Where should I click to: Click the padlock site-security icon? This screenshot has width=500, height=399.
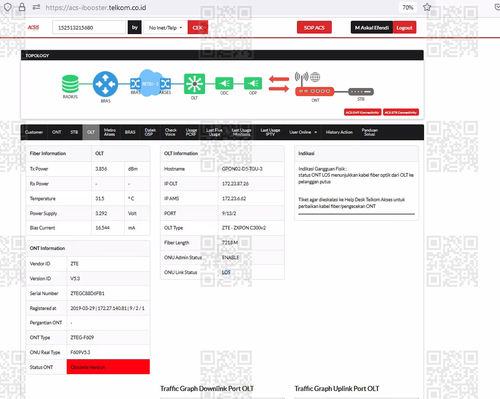[22, 7]
